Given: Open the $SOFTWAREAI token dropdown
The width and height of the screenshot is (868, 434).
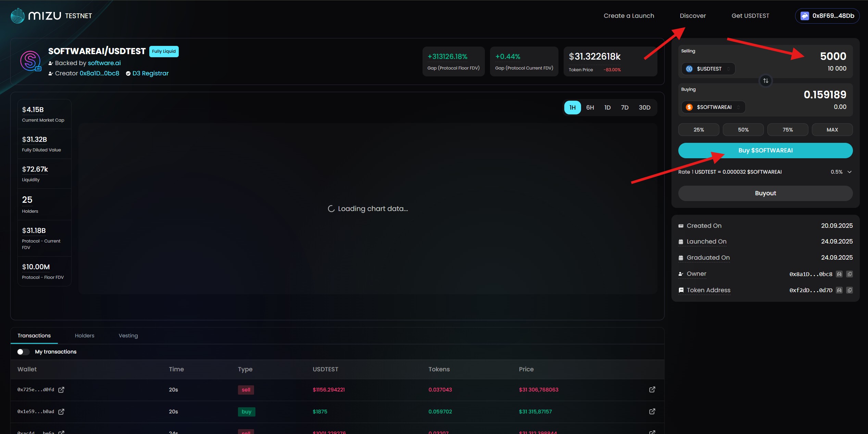Looking at the screenshot, I should coord(713,107).
